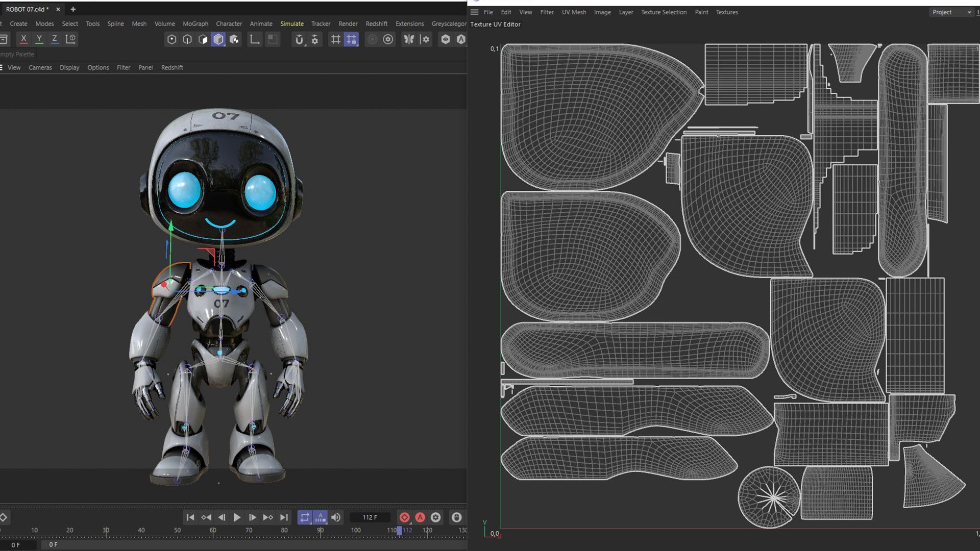Image resolution: width=980 pixels, height=551 pixels.
Task: Open the Spline menu
Action: 115,23
